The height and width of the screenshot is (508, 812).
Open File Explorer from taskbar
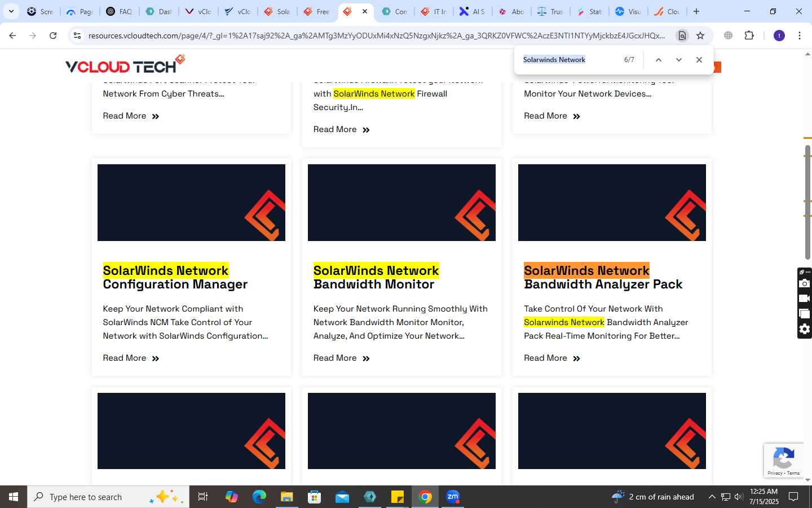pos(286,497)
